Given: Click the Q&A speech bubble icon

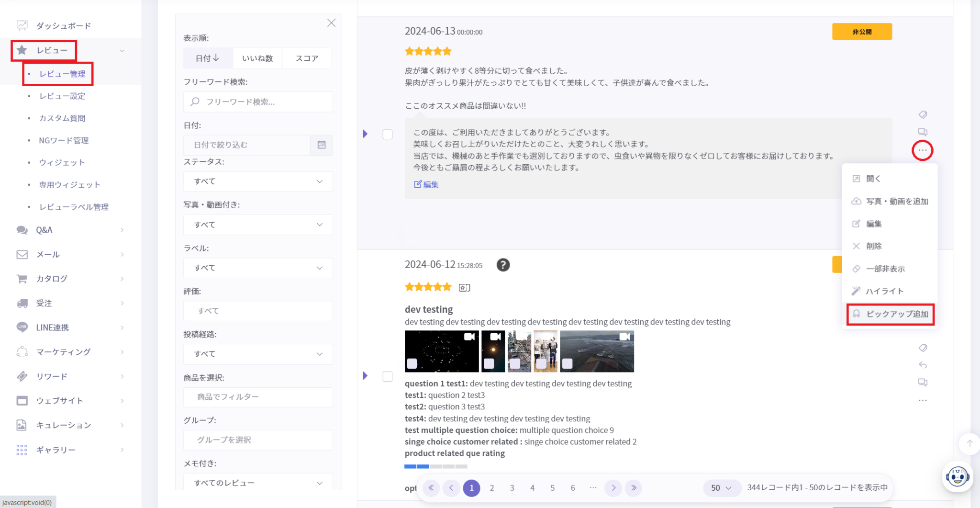Looking at the screenshot, I should [22, 230].
